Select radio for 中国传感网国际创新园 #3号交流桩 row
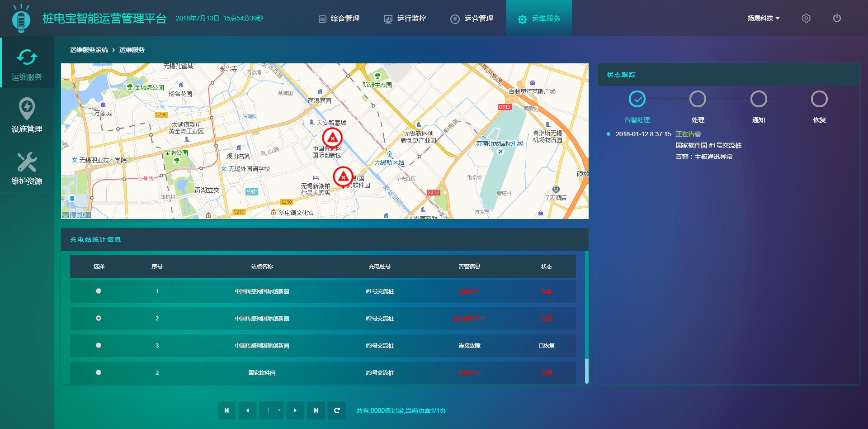 point(99,345)
